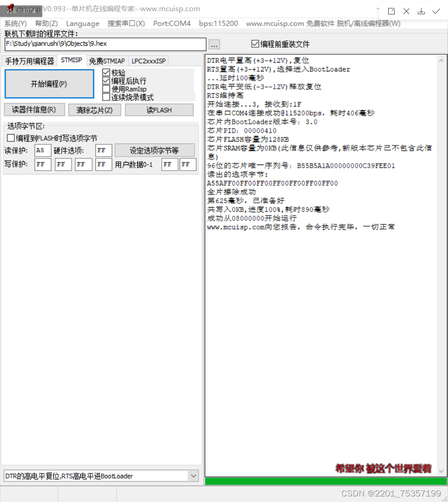448x502 pixels.
Task: Enable the 使用RamIsp checkbox
Action: [x=106, y=89]
